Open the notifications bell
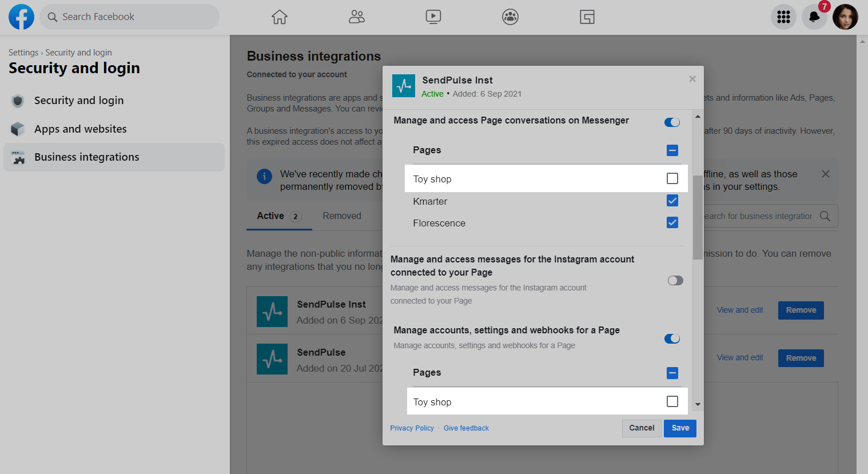The image size is (868, 474). tap(814, 17)
